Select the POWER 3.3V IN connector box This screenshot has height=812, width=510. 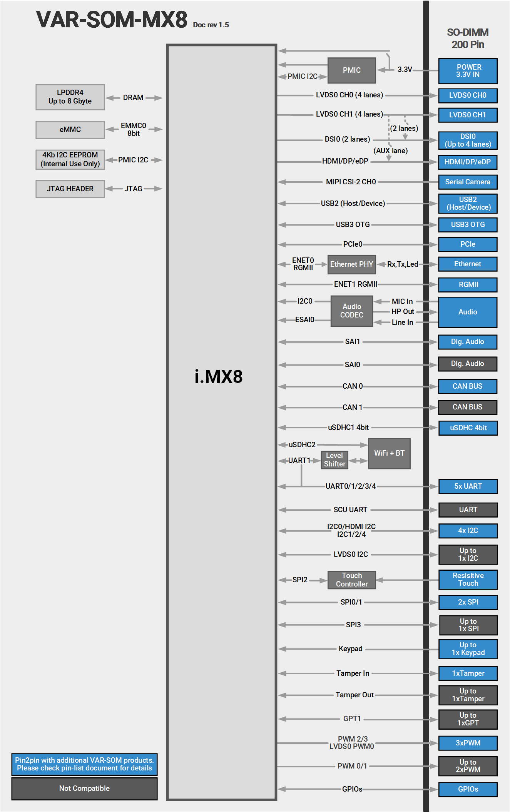(x=468, y=71)
